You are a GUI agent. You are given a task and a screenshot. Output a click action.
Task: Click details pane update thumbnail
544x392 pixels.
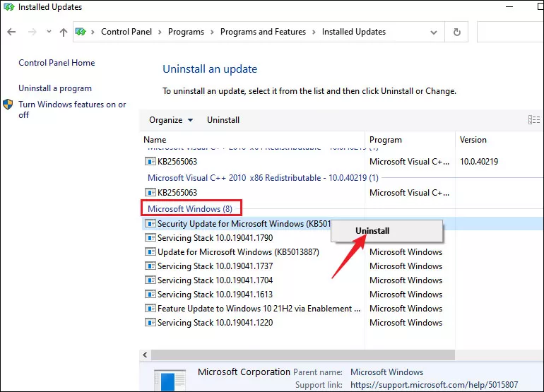click(x=170, y=381)
